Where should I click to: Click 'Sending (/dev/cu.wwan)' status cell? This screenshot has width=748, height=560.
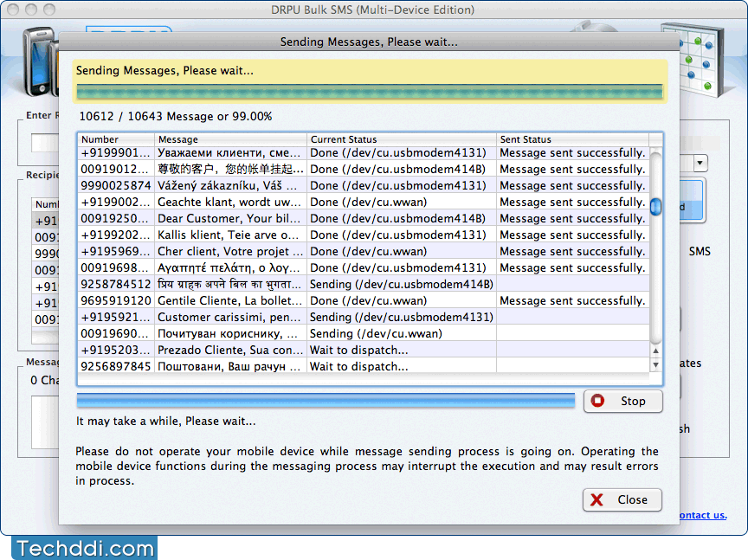point(401,334)
